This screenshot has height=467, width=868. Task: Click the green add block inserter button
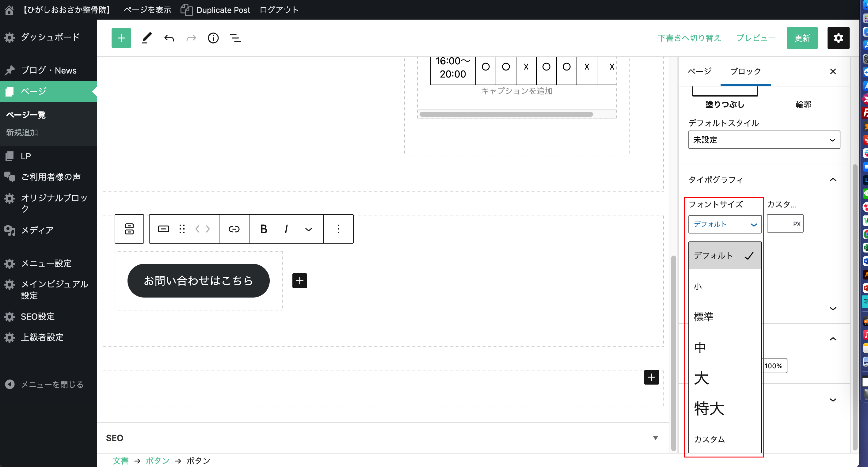coord(121,38)
